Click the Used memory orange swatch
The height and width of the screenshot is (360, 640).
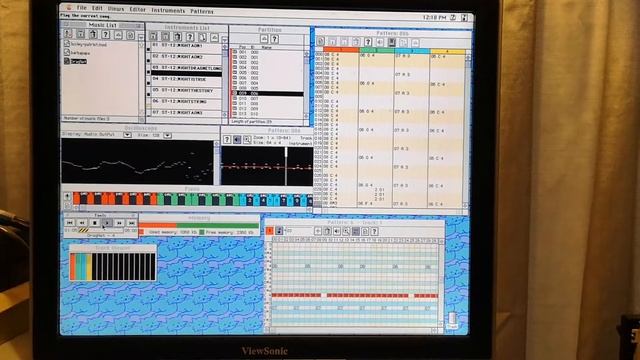pyautogui.click(x=141, y=232)
